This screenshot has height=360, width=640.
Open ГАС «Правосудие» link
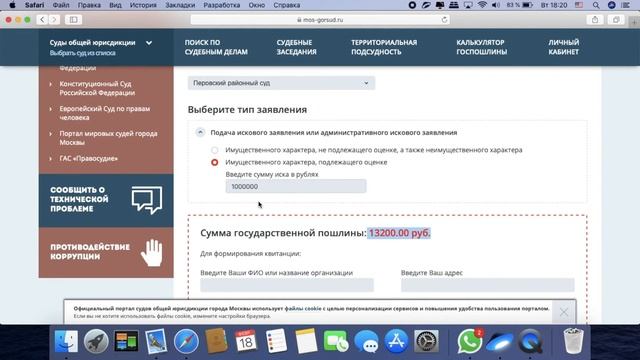(89, 158)
